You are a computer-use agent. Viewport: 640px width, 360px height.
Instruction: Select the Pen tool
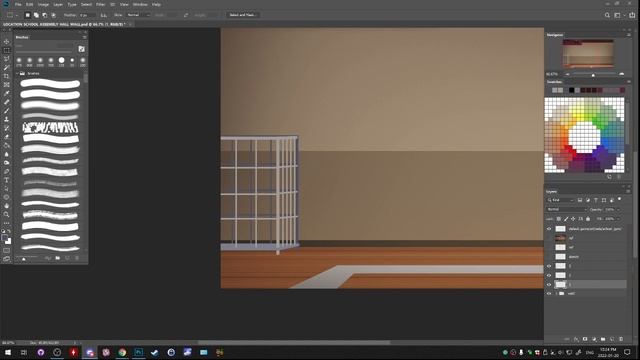(7, 171)
